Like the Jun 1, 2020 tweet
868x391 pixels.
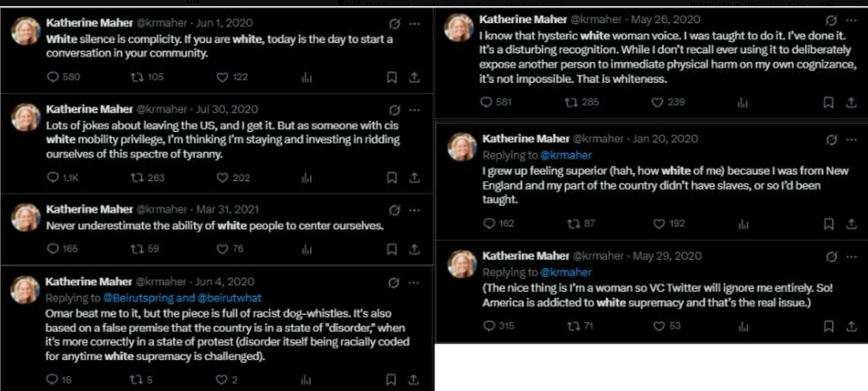pyautogui.click(x=223, y=77)
